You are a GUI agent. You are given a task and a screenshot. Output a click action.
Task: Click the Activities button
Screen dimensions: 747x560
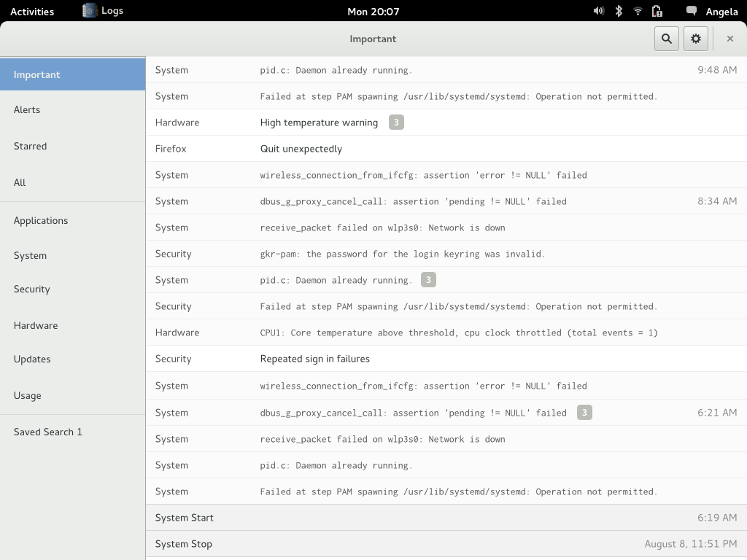click(32, 12)
